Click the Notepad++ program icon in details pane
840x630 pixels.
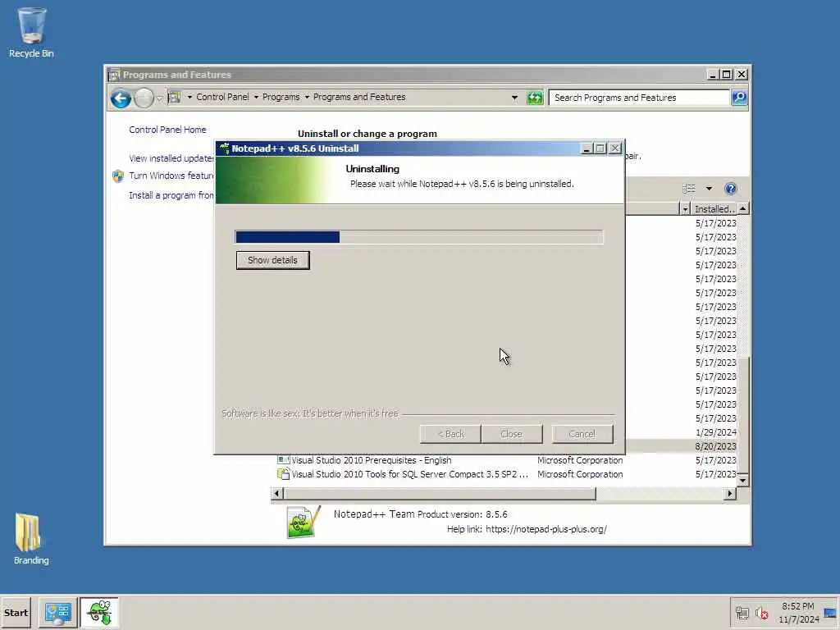pos(304,521)
